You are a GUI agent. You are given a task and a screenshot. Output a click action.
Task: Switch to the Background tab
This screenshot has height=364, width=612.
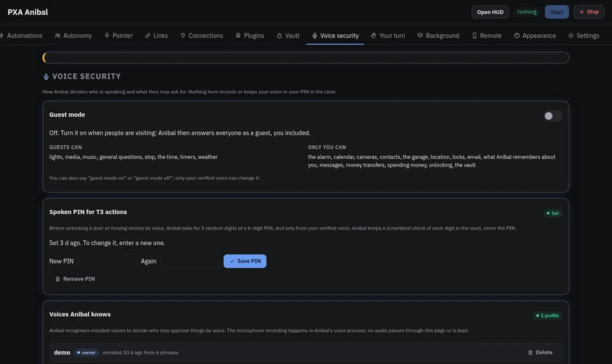point(439,36)
